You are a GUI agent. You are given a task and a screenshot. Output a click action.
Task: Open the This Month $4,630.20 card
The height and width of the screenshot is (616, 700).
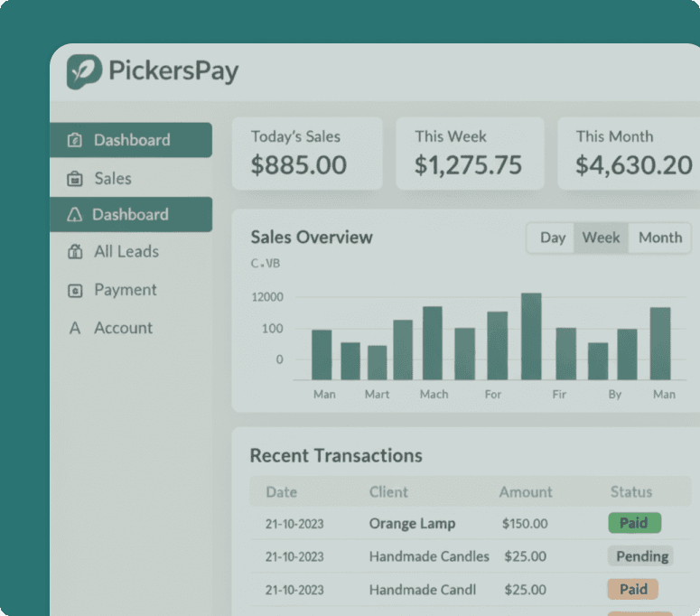629,154
